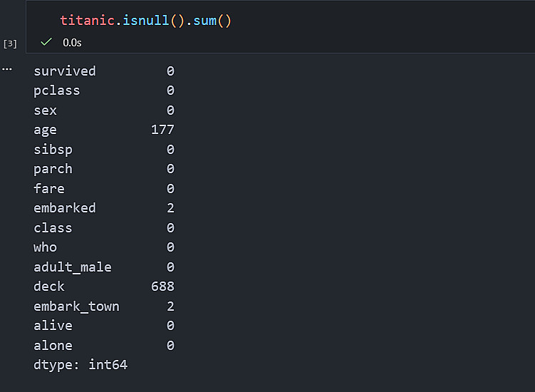Select the 'embark_town' output label
The height and width of the screenshot is (392, 535).
(x=76, y=306)
